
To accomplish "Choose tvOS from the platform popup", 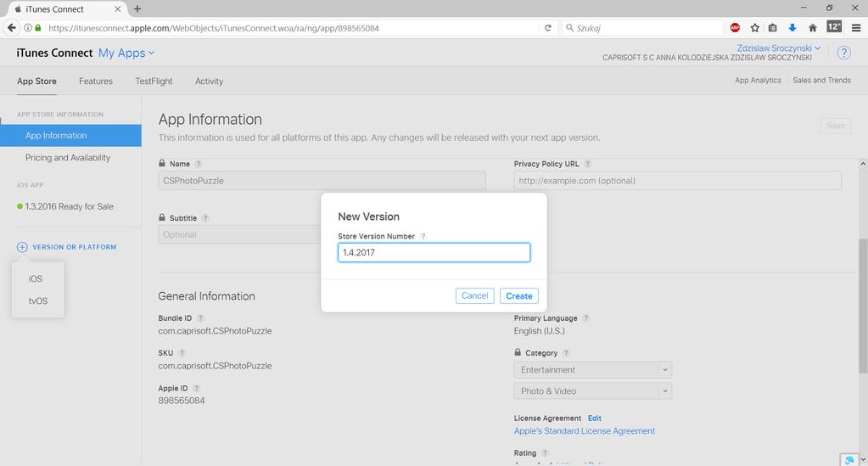I will (x=38, y=300).
